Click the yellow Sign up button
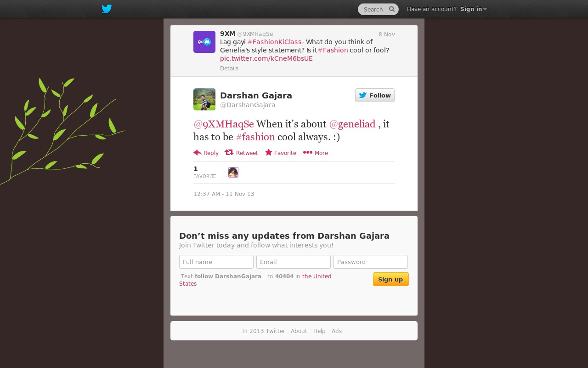 (x=391, y=279)
